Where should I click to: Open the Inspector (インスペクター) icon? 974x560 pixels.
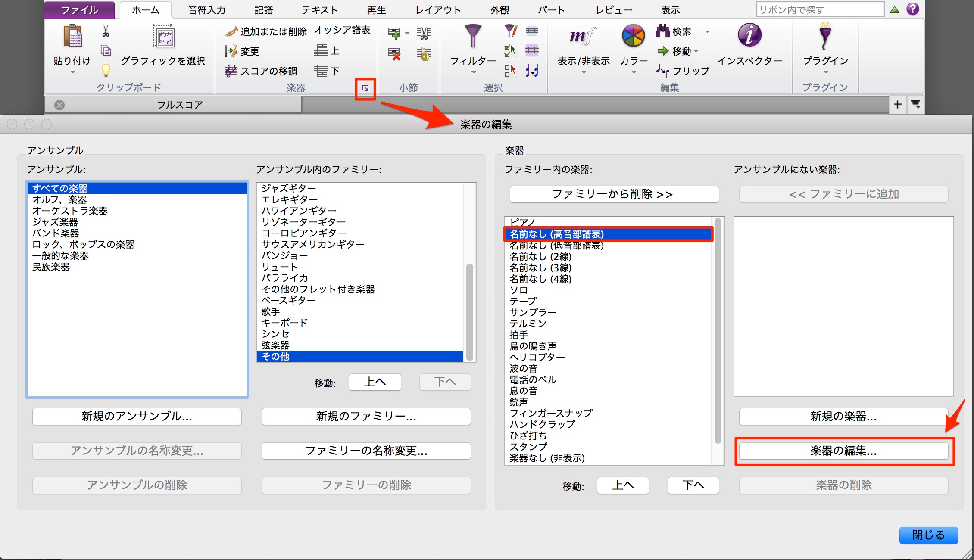pyautogui.click(x=749, y=35)
